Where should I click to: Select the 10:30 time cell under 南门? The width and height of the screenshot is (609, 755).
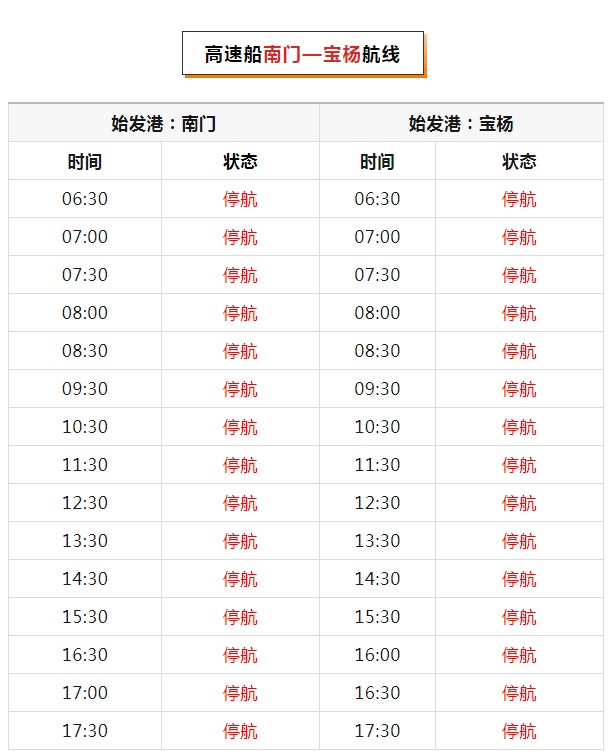[85, 427]
